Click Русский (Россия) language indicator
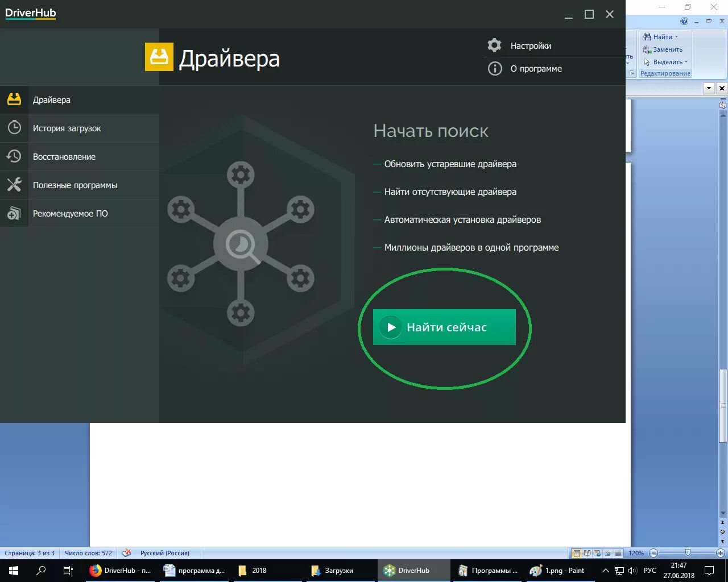This screenshot has width=728, height=582. coord(165,553)
